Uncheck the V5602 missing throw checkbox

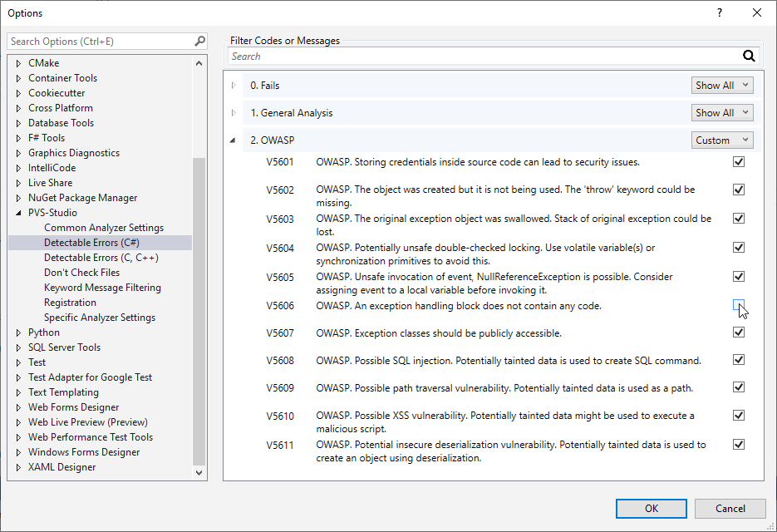[x=738, y=190]
